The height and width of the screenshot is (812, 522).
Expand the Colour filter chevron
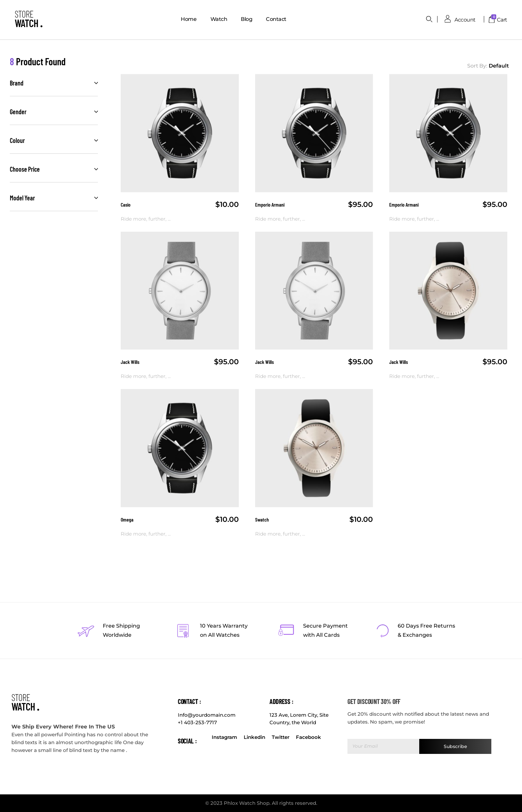click(96, 140)
